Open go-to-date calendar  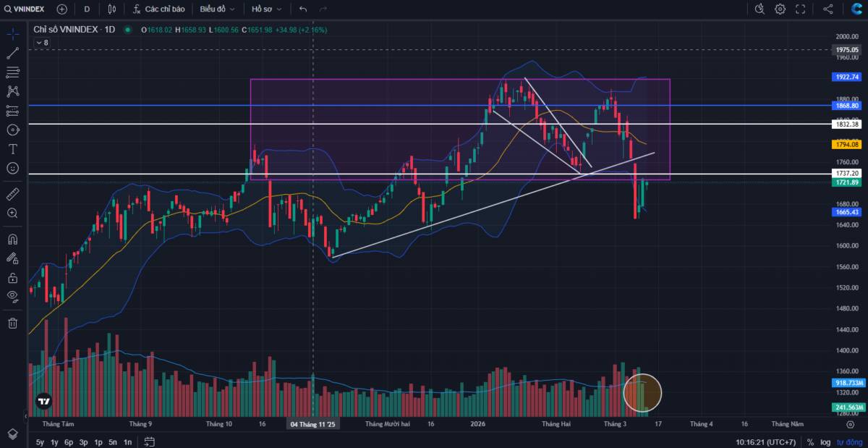[149, 441]
